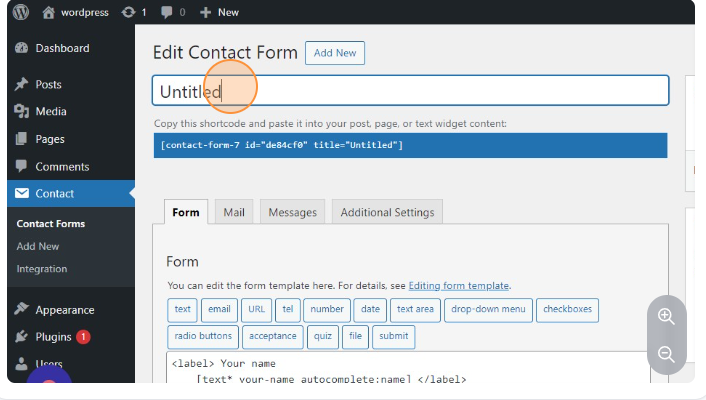The image size is (706, 400).
Task: Open the Editing form template link
Action: 458,285
